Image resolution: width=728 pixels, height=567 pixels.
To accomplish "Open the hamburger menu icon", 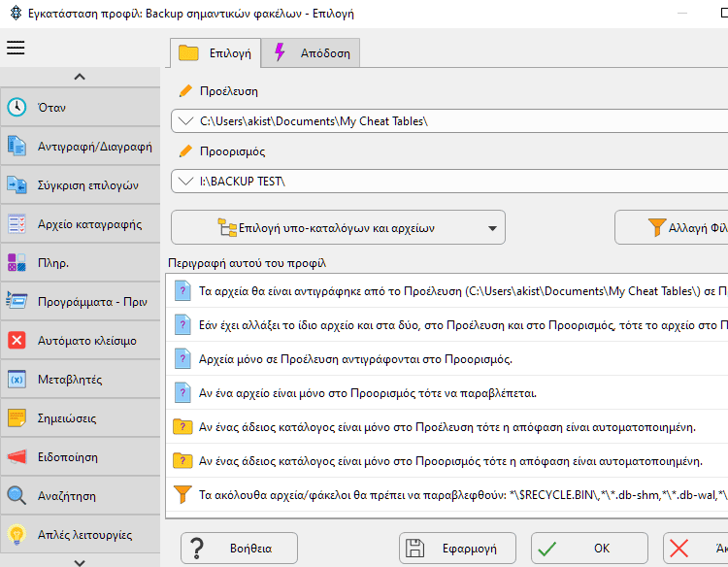I will pos(16,48).
